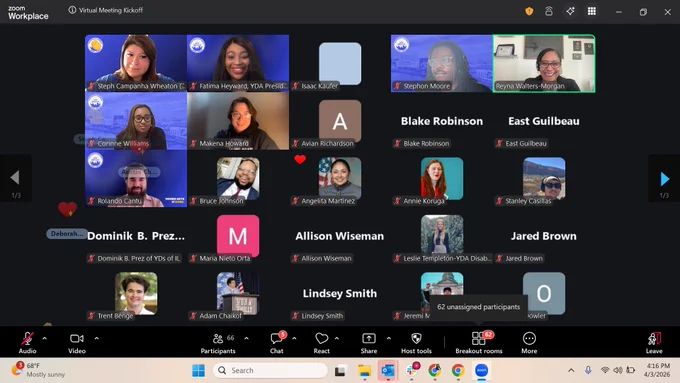680x383 pixels.
Task: Open the Participants panel
Action: (218, 342)
